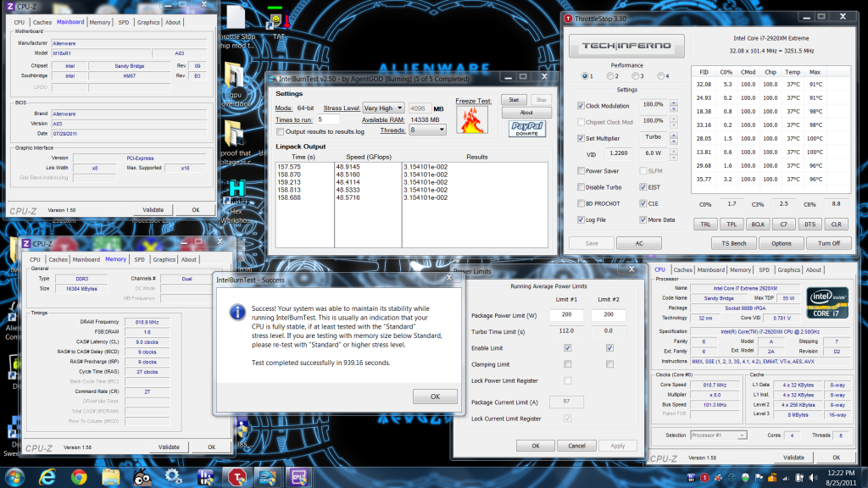Image resolution: width=868 pixels, height=488 pixels.
Task: Click the Freeze Test flame image
Action: pyautogui.click(x=472, y=120)
